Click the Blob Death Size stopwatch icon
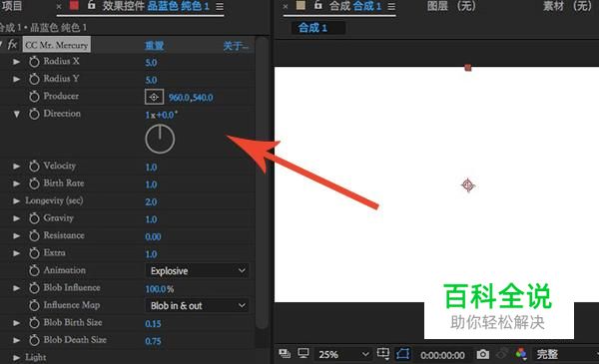599x364 pixels. 34,340
